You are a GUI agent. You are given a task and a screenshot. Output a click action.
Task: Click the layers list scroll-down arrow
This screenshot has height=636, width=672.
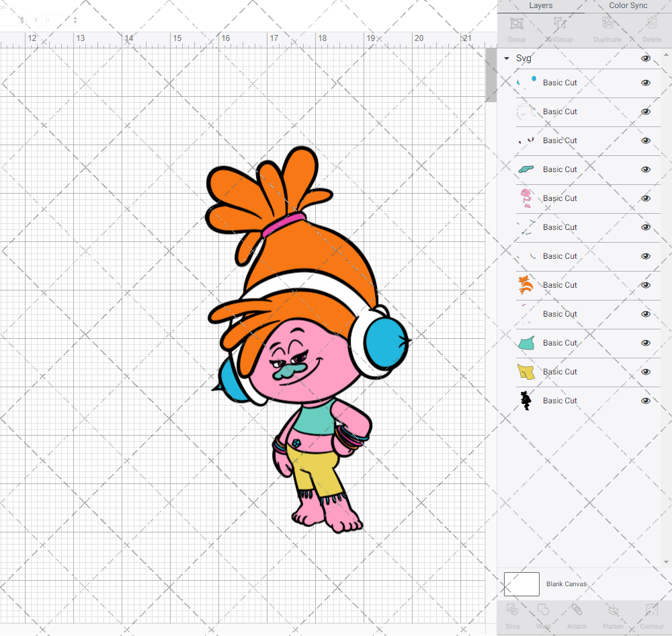point(665,562)
